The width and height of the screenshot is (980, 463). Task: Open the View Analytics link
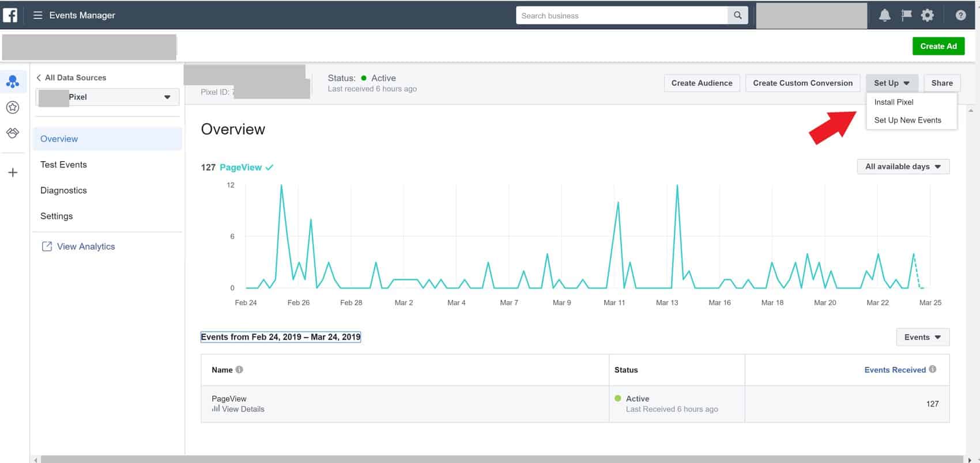86,246
